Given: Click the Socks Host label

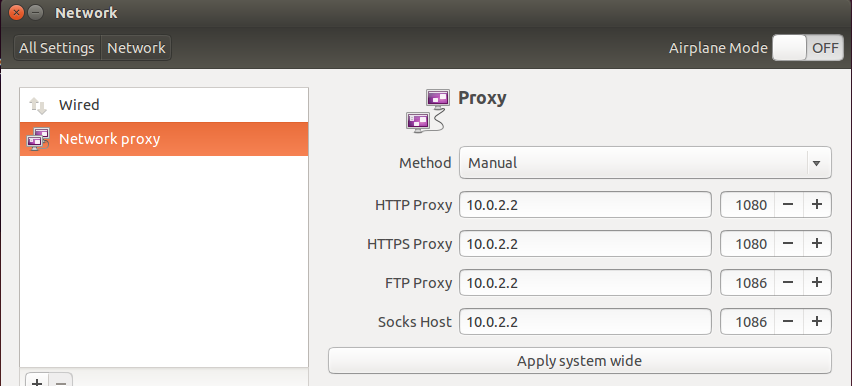Looking at the screenshot, I should point(415,322).
